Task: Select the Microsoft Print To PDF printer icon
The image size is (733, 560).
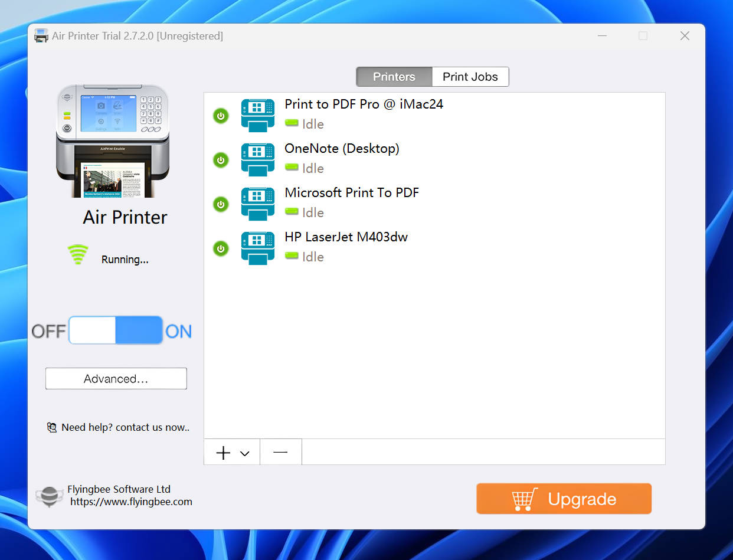Action: (258, 204)
